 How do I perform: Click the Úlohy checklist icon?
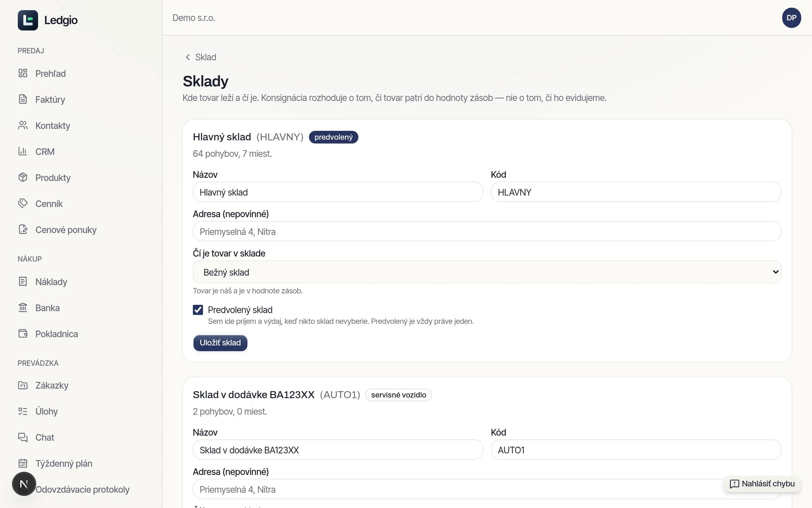[23, 411]
